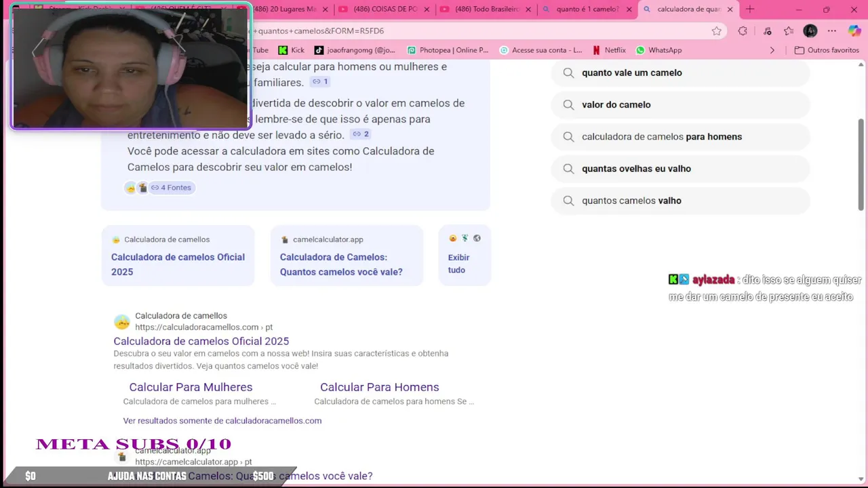Close the 'quanto é 1 camelo?' tab
The width and height of the screenshot is (868, 488).
point(629,9)
